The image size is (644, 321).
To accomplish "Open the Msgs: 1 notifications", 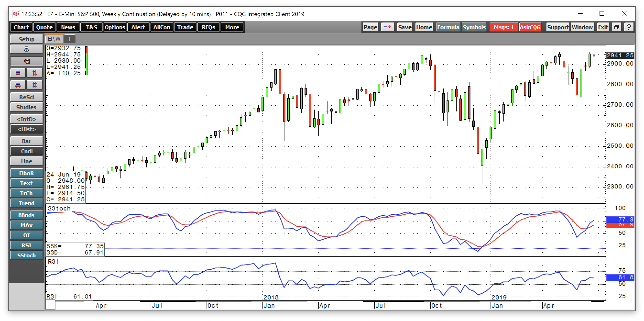I will (503, 27).
